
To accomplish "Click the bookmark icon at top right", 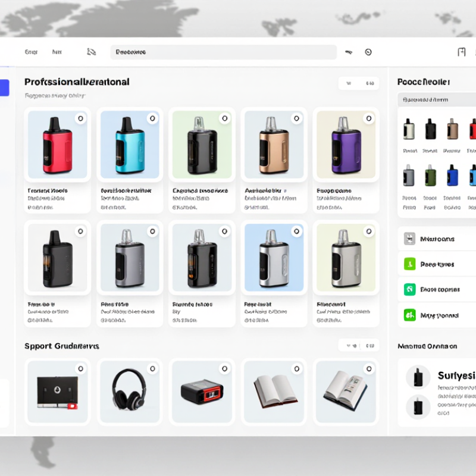I will tap(462, 52).
